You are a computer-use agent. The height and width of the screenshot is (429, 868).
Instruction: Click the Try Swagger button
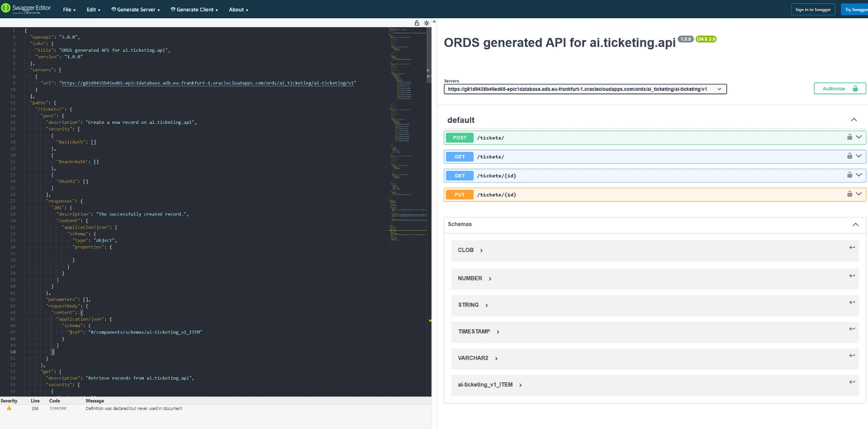855,9
